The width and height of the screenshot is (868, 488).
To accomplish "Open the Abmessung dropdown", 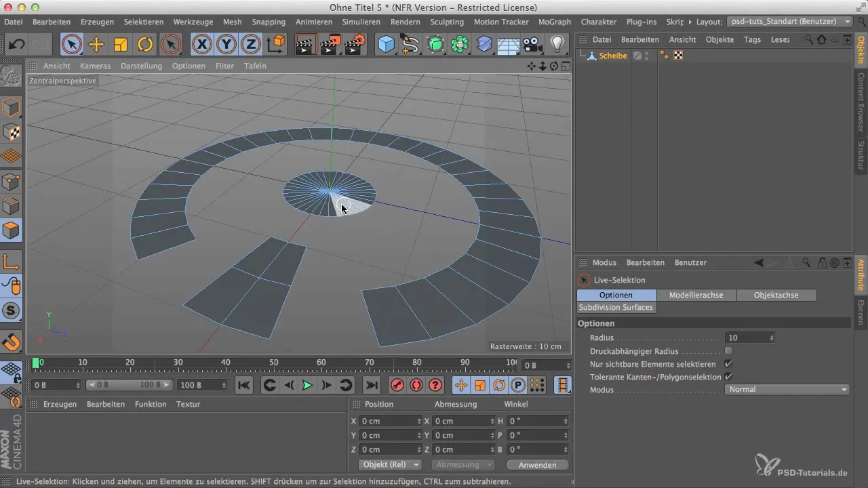I will point(463,465).
